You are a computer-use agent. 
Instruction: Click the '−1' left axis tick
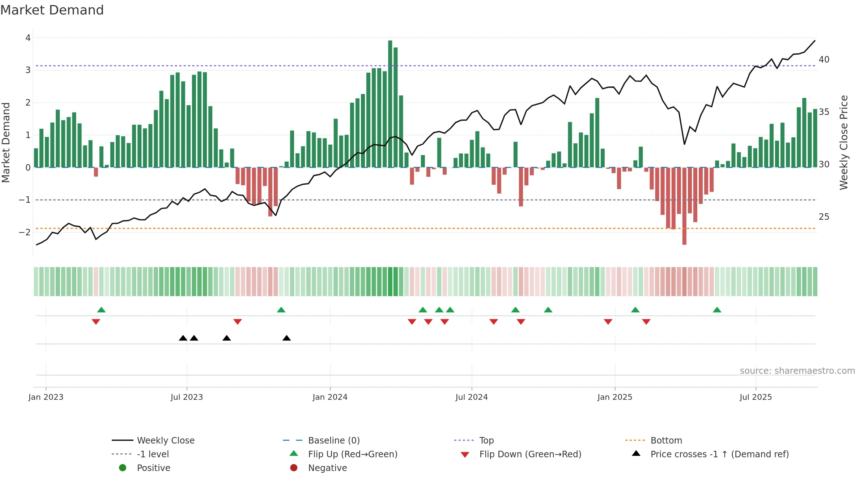tap(25, 200)
